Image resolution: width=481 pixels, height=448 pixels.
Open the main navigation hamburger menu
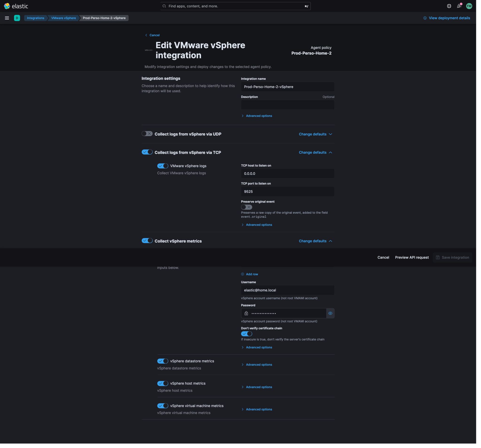coord(7,18)
